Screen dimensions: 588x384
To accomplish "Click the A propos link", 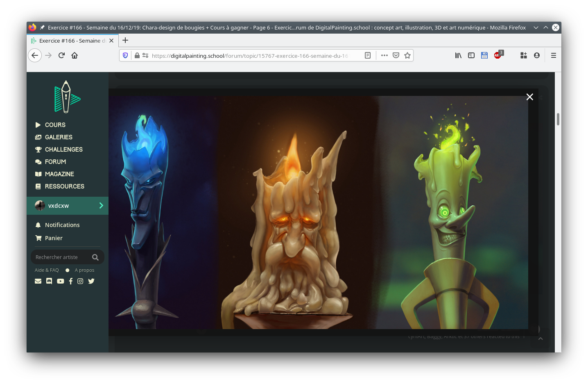I will [x=84, y=270].
